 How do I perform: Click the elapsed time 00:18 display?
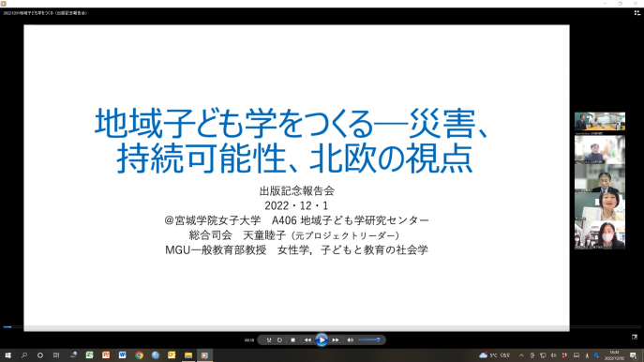[x=249, y=340]
